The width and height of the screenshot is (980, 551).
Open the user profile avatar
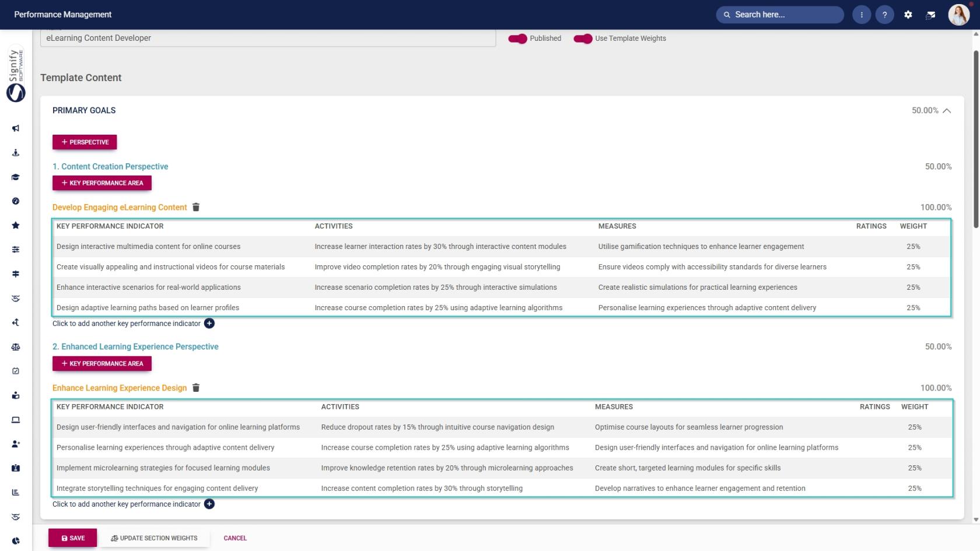[958, 15]
